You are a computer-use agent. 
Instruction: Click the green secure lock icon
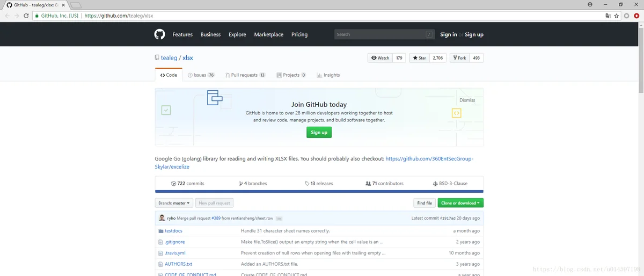point(37,16)
